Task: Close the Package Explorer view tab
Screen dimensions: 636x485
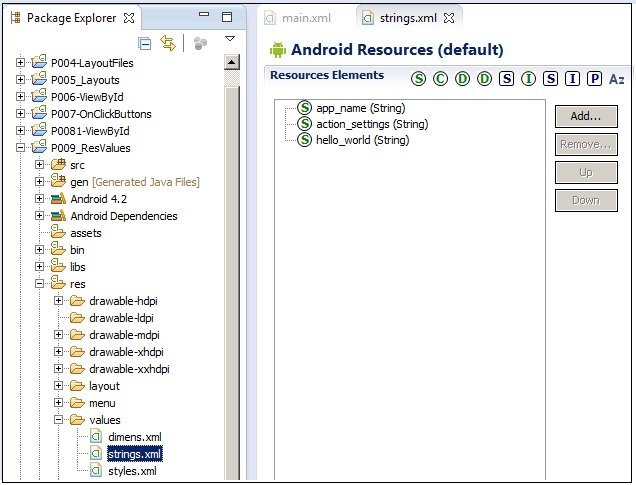Action: coord(129,18)
